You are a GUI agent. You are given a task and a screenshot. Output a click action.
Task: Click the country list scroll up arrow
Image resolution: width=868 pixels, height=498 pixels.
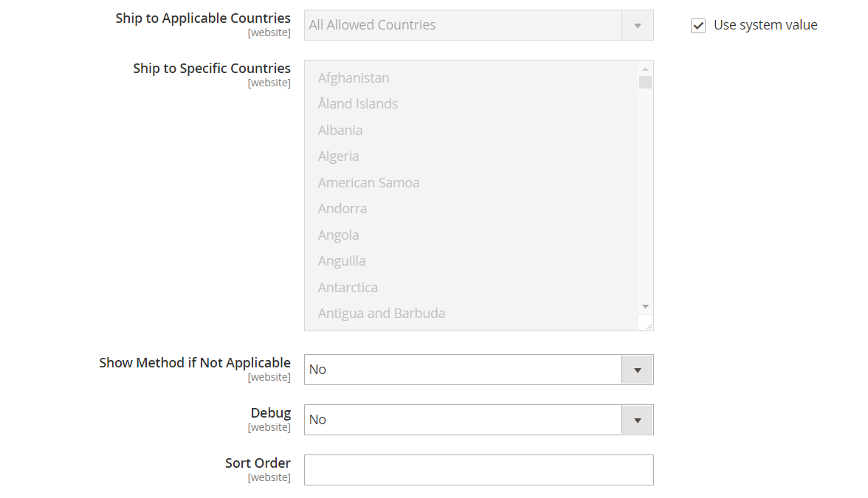pyautogui.click(x=645, y=69)
